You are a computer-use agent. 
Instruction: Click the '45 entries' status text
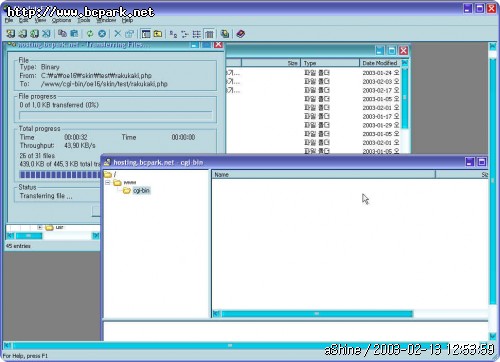[18, 246]
